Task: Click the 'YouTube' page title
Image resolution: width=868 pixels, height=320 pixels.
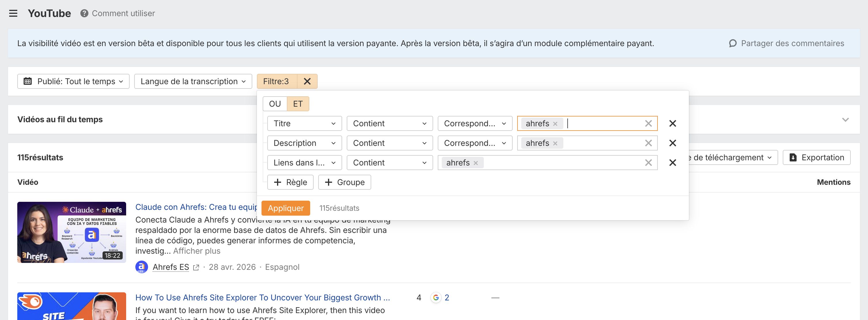Action: [50, 14]
